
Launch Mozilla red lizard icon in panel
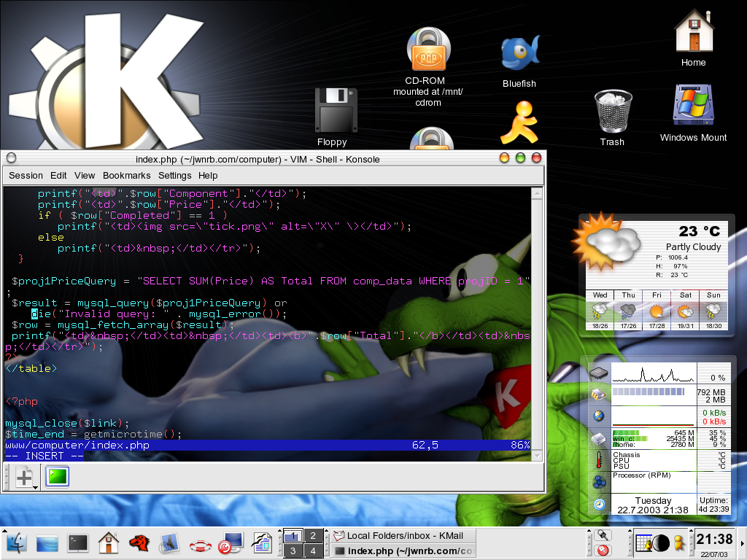point(139,542)
